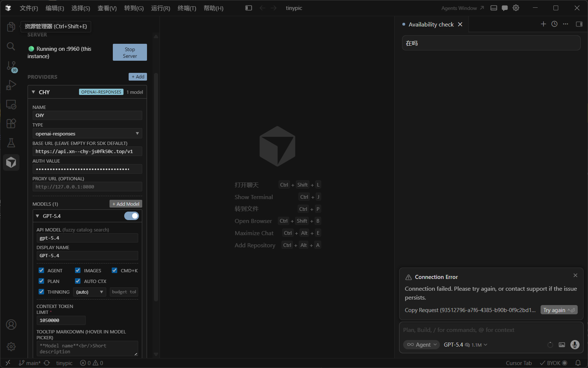Click Try again in the error notice
The image size is (588, 368).
[559, 310]
